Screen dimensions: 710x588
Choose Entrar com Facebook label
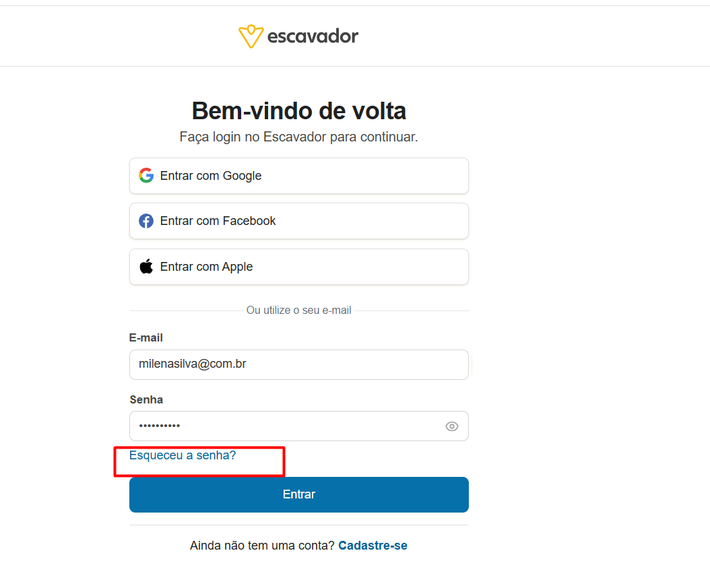tap(218, 221)
